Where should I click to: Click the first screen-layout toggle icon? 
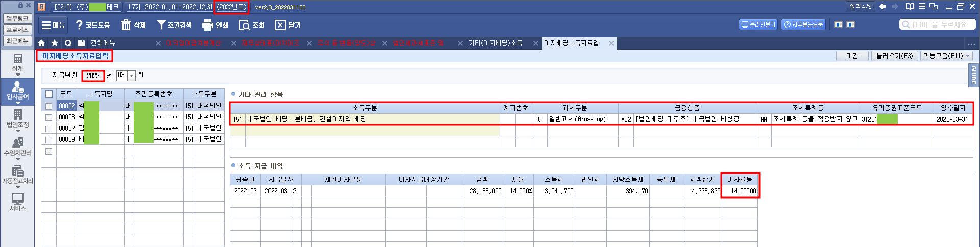coord(838,24)
